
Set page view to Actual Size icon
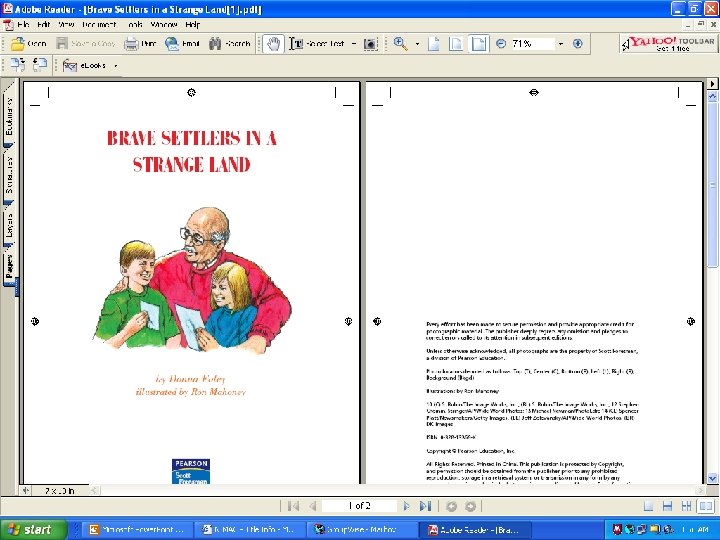434,44
